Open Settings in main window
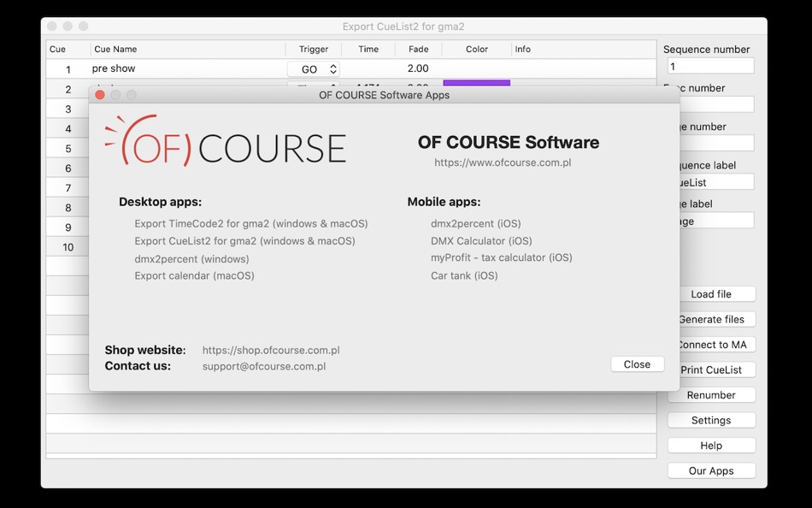Screen dimensions: 812x508 (711, 421)
